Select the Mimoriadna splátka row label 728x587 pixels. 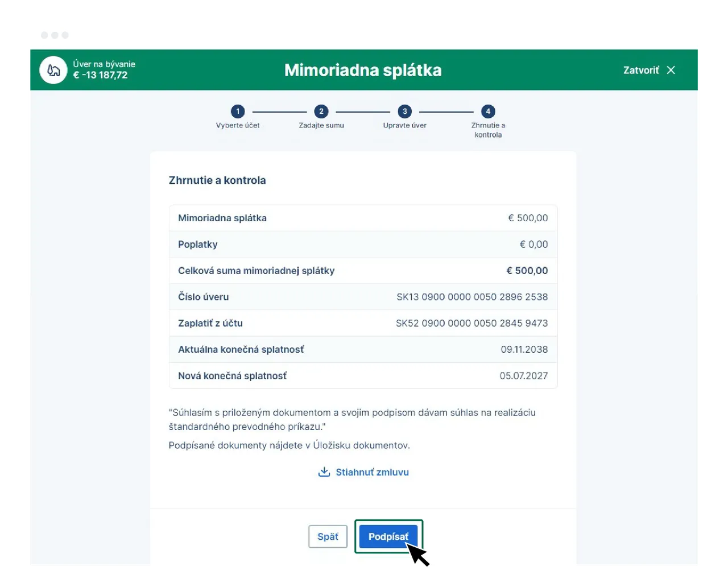pos(222,218)
